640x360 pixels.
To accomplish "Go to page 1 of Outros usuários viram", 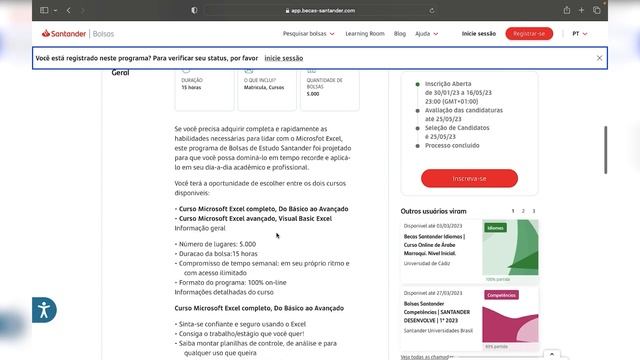I will [513, 211].
